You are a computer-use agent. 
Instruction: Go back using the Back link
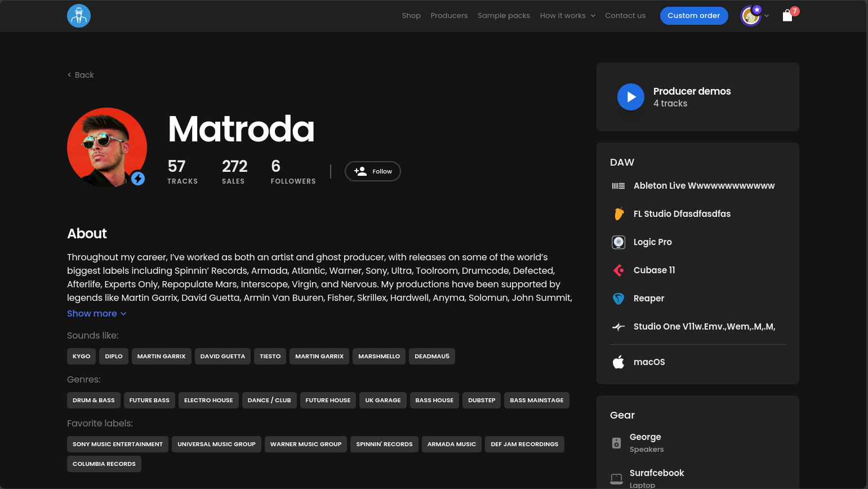tap(81, 75)
